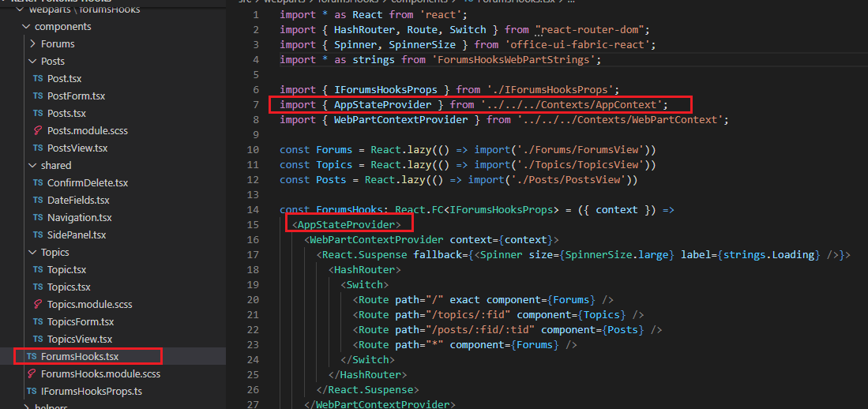Open PostForm.tsx in the explorer
Image resolution: width=868 pixels, height=409 pixels.
76,96
